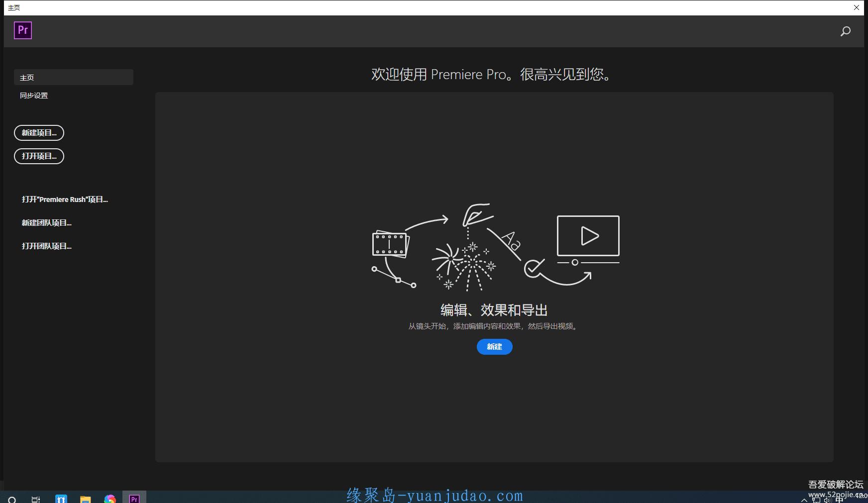
Task: Click the network tray icon
Action: pyautogui.click(x=816, y=500)
